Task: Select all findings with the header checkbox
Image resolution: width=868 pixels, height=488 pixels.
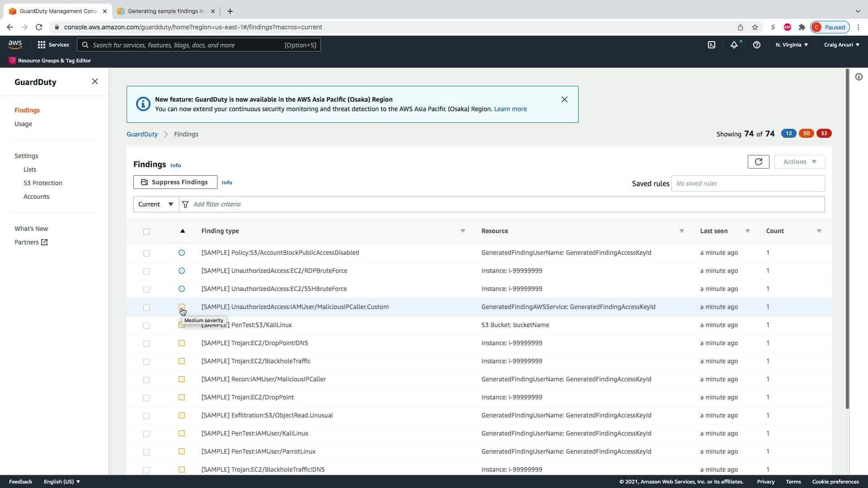Action: 146,232
